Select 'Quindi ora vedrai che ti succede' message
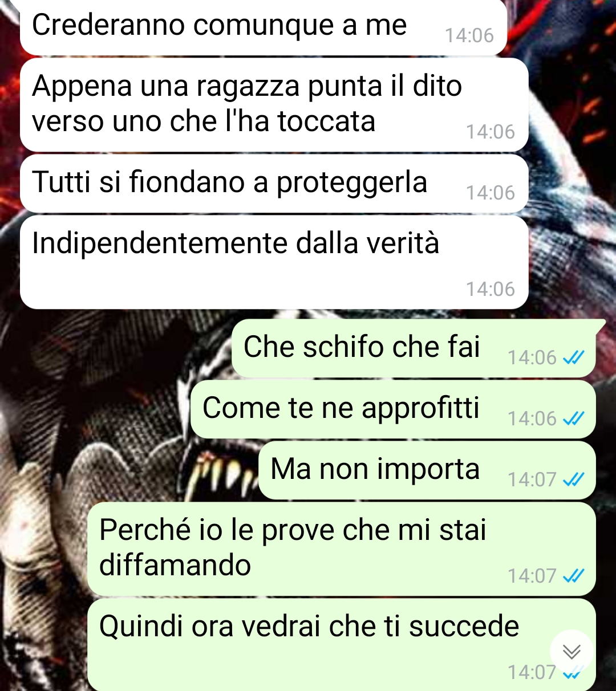The height and width of the screenshot is (691, 616). click(x=342, y=645)
